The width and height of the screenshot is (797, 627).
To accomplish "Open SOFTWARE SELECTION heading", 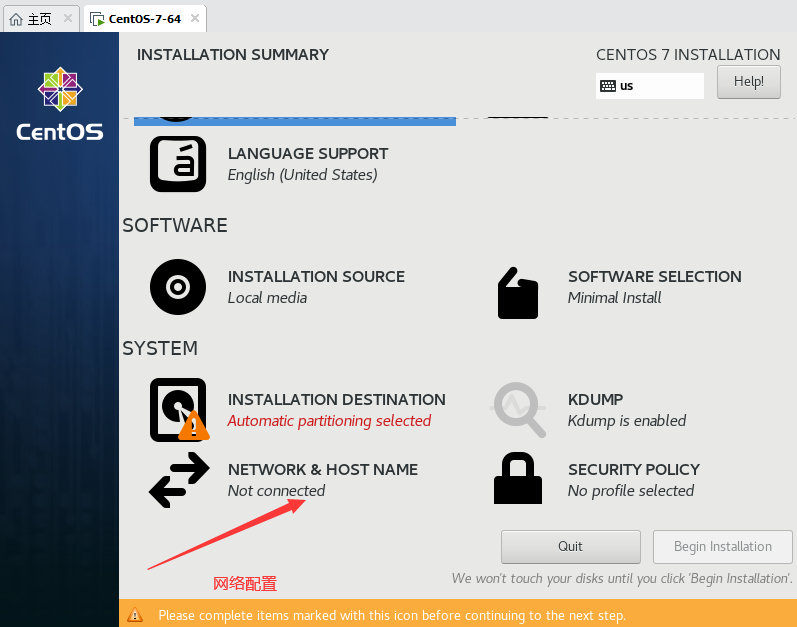I will (x=655, y=276).
